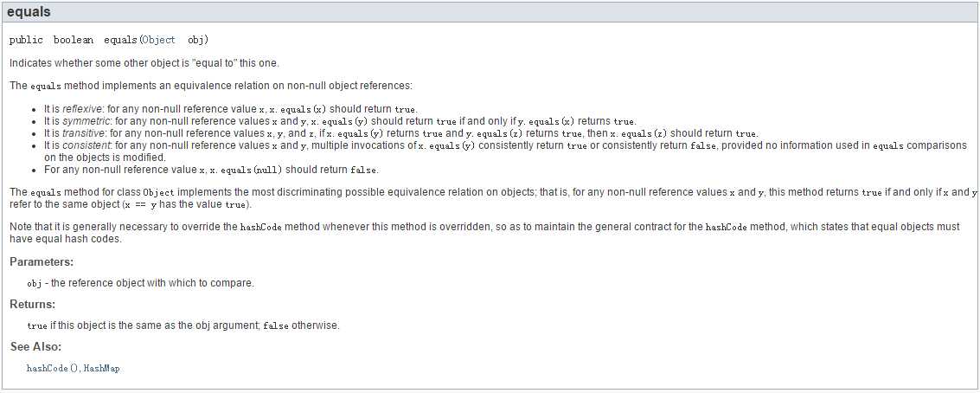Click the "public" keyword in the signature
Image resolution: width=980 pixels, height=393 pixels.
pyautogui.click(x=26, y=40)
